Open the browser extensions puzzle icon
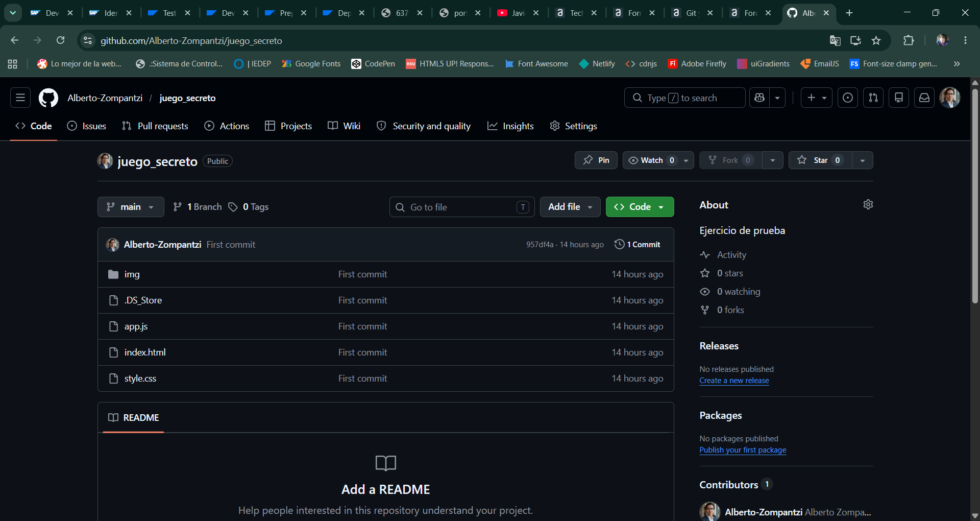980x521 pixels. point(909,40)
